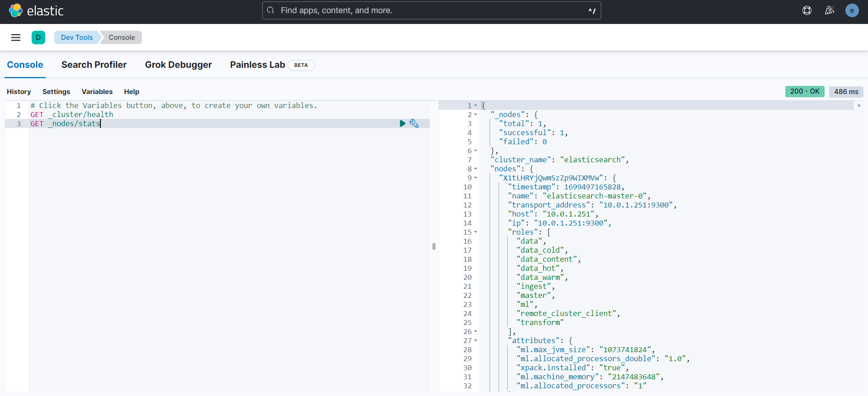Viewport: 868px width, 396px height.
Task: Collapse the attributes object at line 27
Action: (x=476, y=340)
